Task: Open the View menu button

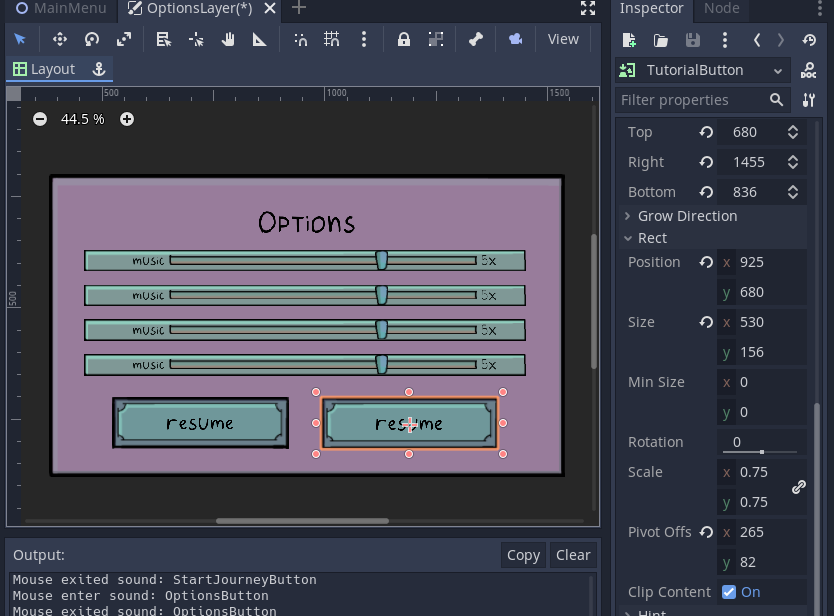Action: coord(563,39)
